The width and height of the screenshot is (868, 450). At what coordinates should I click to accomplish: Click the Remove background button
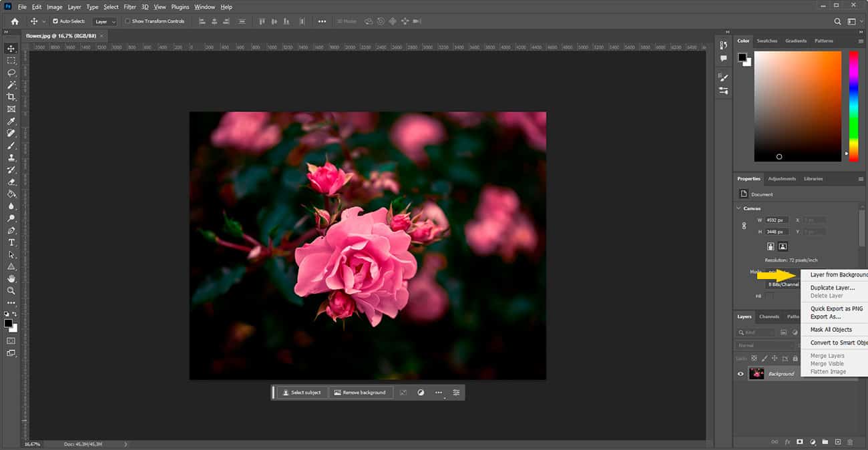coord(360,393)
